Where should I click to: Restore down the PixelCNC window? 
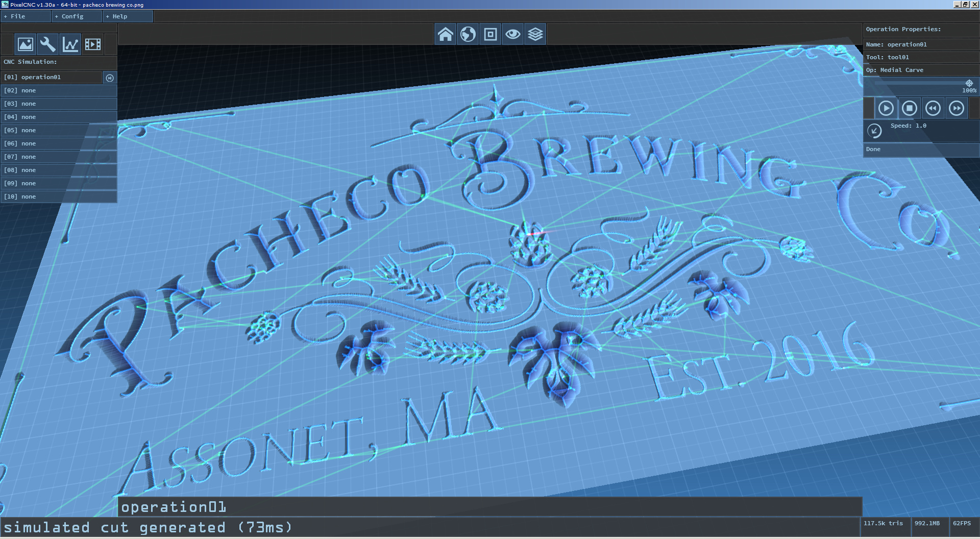(x=965, y=5)
